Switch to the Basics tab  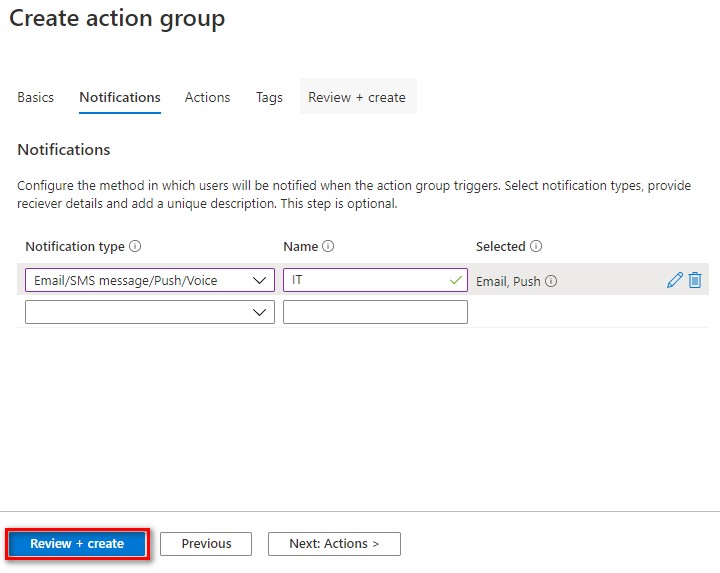tap(36, 97)
